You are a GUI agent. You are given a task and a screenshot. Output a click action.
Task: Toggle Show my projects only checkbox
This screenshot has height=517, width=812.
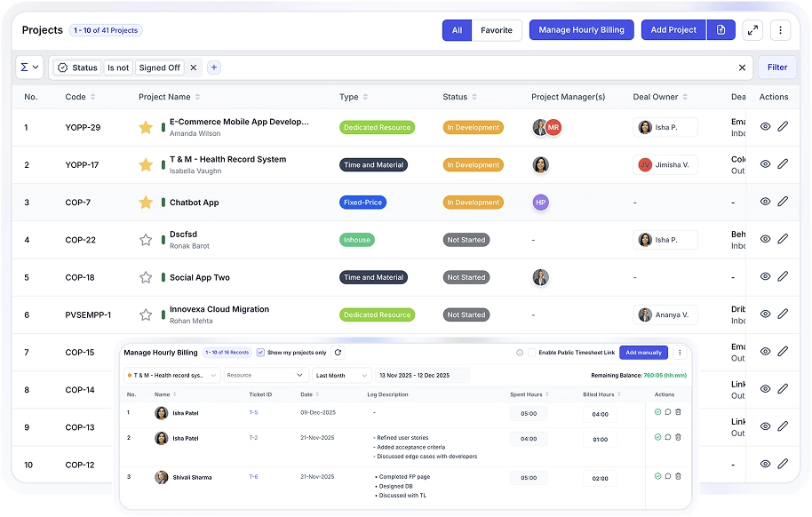pyautogui.click(x=260, y=353)
